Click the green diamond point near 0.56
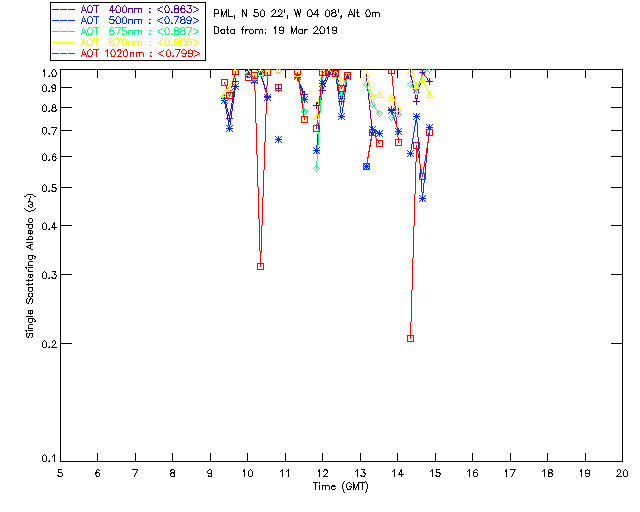Screen dimensions: 640x512 tap(316, 168)
